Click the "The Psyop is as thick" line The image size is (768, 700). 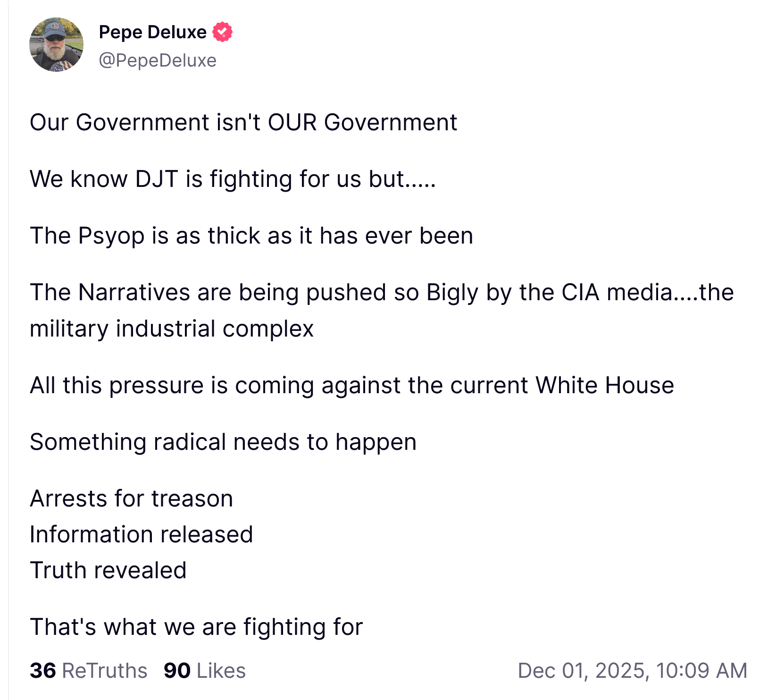251,236
